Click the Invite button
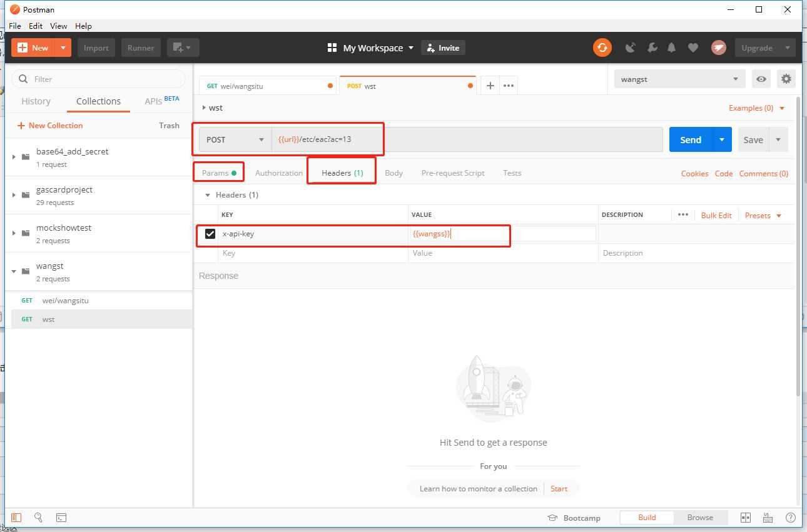This screenshot has width=807, height=532. pyautogui.click(x=444, y=48)
